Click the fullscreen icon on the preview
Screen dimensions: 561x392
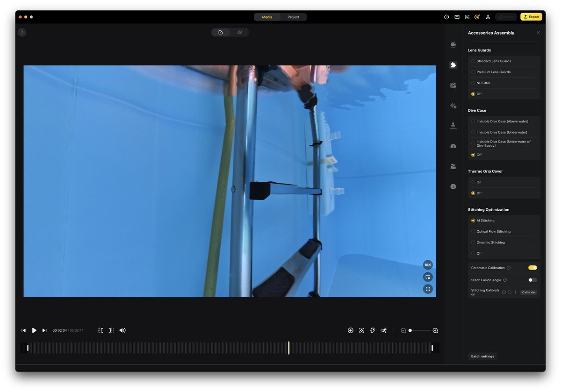427,289
